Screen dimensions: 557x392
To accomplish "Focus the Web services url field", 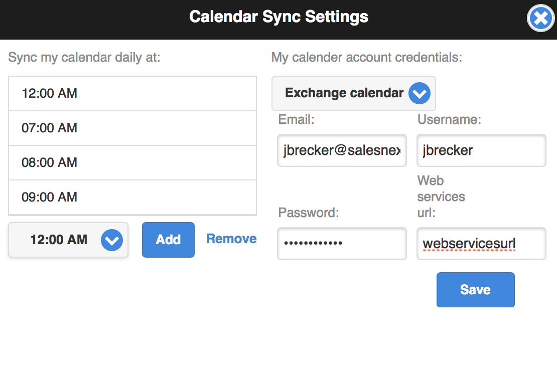I will click(481, 243).
